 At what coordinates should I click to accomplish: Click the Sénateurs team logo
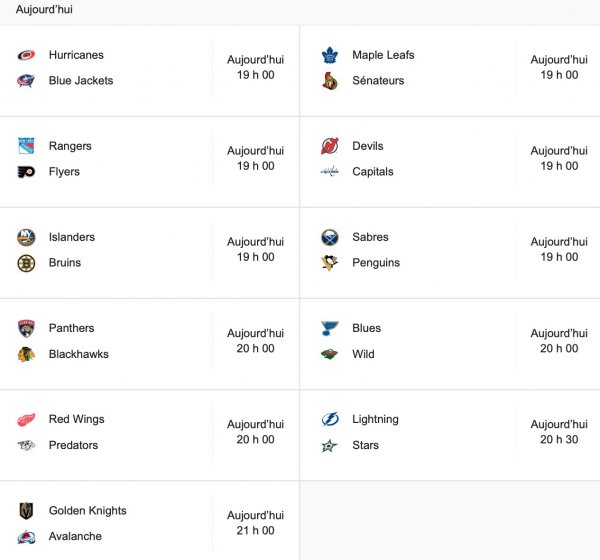[330, 81]
